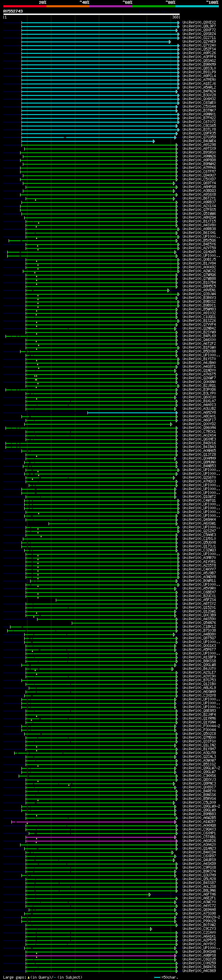Select the UniRef100_B9RKM9 label
This screenshot has height=980, width=222.
point(199,65)
